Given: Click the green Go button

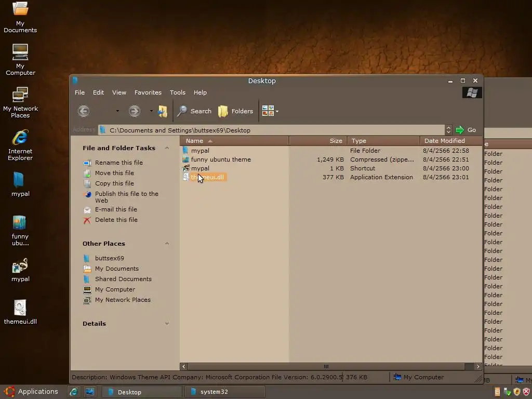Looking at the screenshot, I should (x=466, y=130).
